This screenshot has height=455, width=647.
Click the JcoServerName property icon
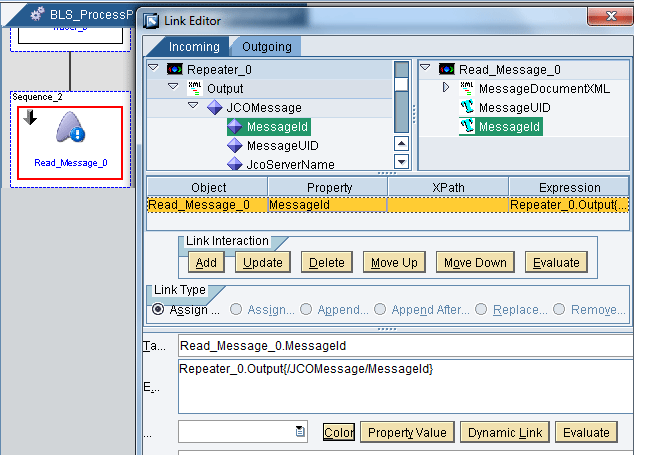pos(235,164)
